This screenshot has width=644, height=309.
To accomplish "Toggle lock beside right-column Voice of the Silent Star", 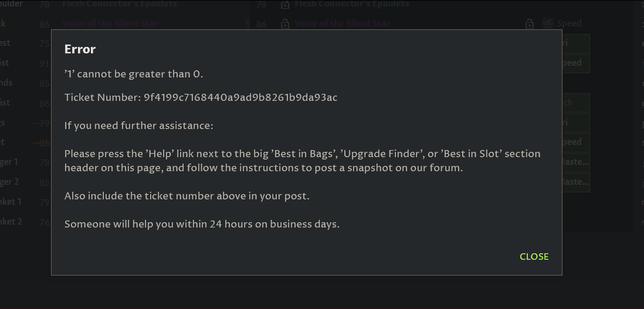I will point(285,24).
